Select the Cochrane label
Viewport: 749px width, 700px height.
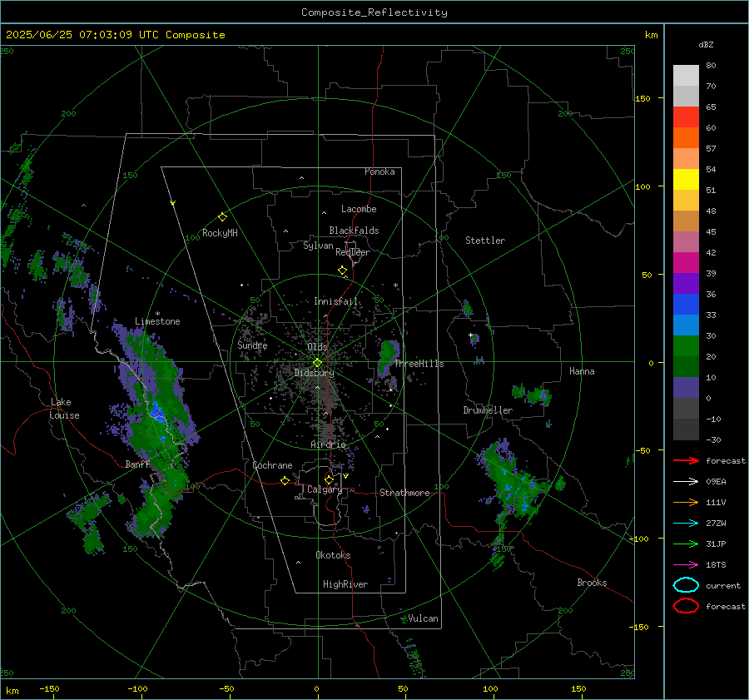272,465
